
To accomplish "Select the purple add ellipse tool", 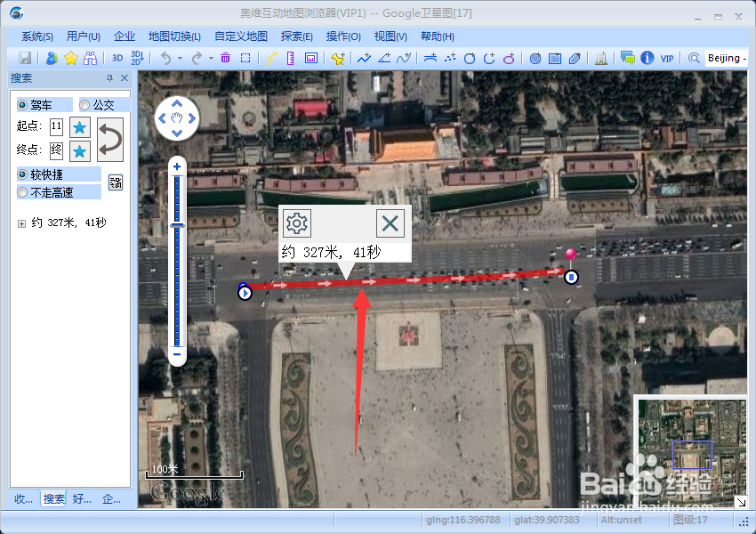I will (x=509, y=59).
